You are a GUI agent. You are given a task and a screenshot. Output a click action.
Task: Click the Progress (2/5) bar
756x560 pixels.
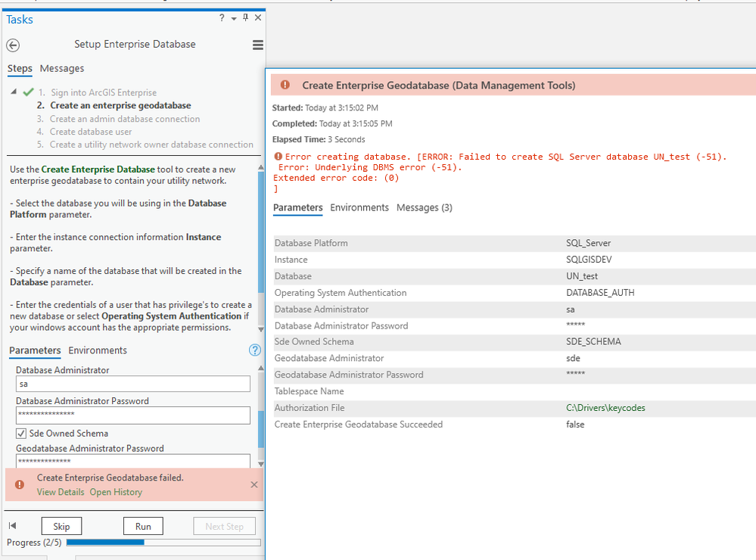163,542
